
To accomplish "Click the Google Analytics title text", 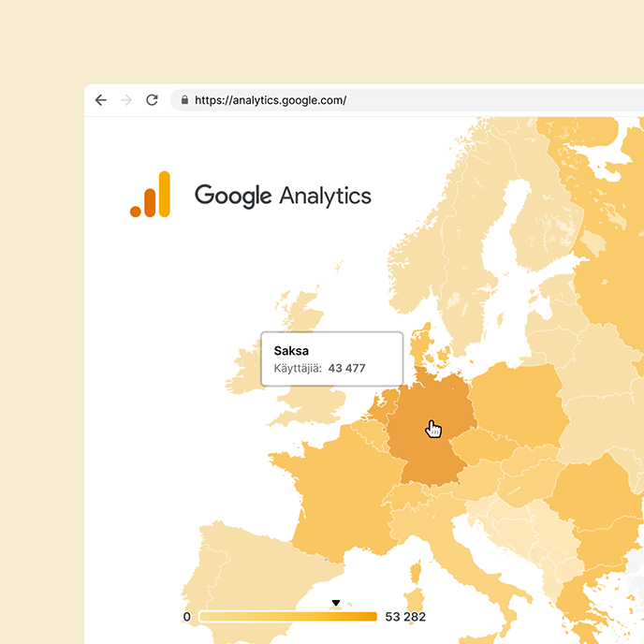I will click(283, 196).
